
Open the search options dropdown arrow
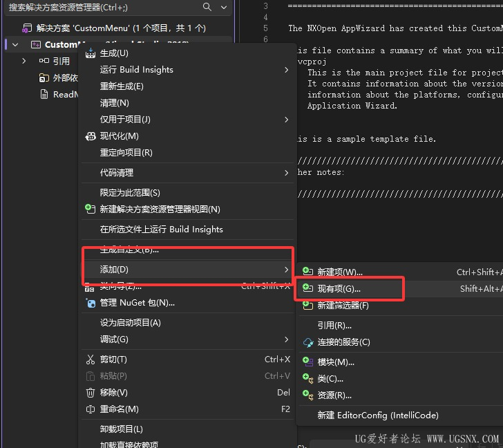click(224, 7)
